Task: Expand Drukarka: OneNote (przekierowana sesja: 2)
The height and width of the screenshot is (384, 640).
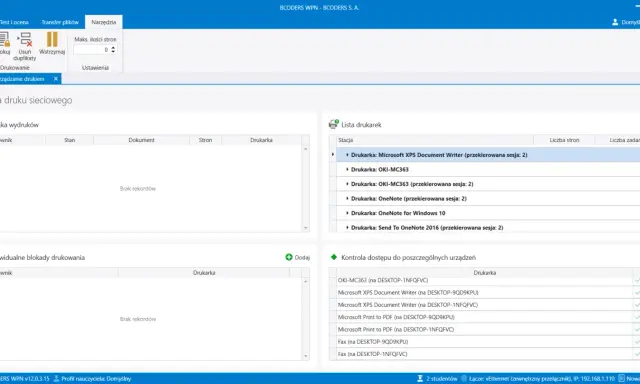Action: coord(347,198)
